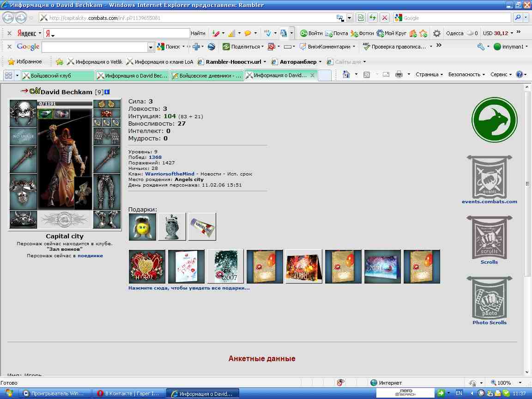
Task: Expand the Безопасность menu dropdown
Action: pos(466,74)
